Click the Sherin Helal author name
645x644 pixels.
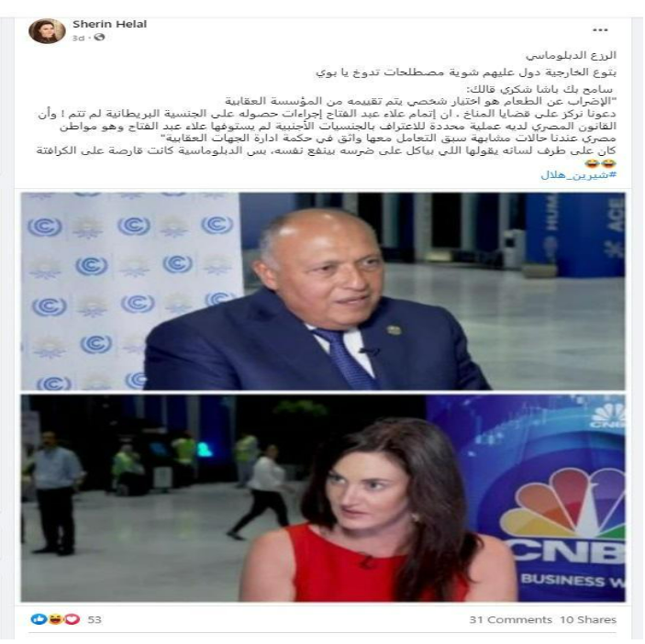[109, 24]
